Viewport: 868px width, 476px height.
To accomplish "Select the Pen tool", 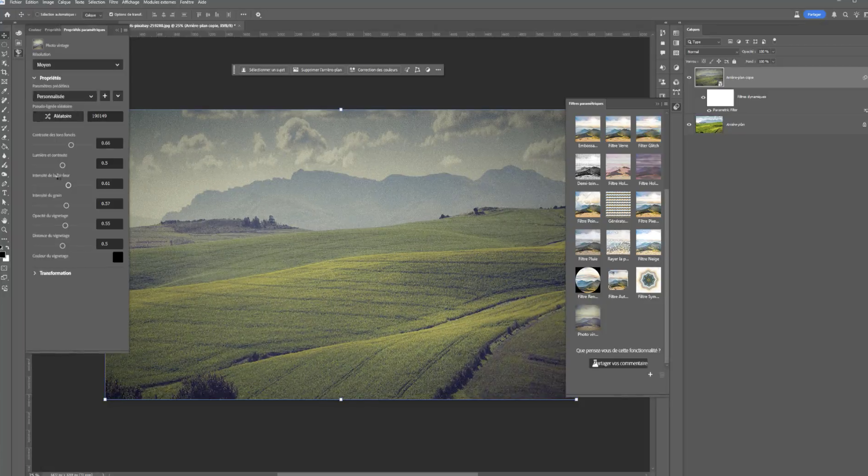I will 4,184.
